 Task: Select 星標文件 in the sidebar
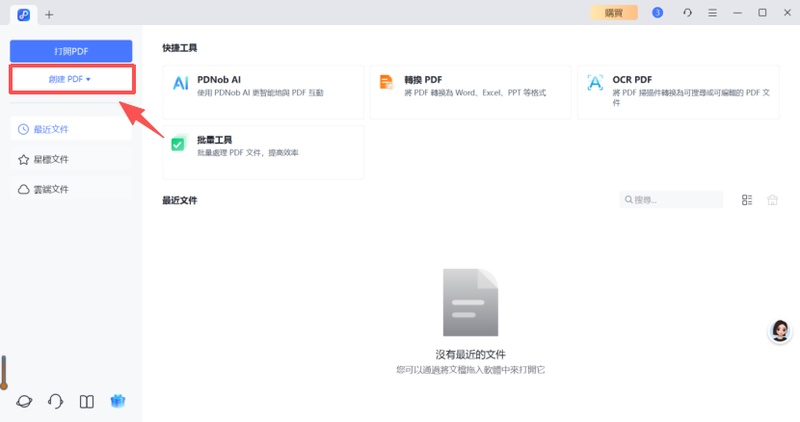pyautogui.click(x=71, y=159)
